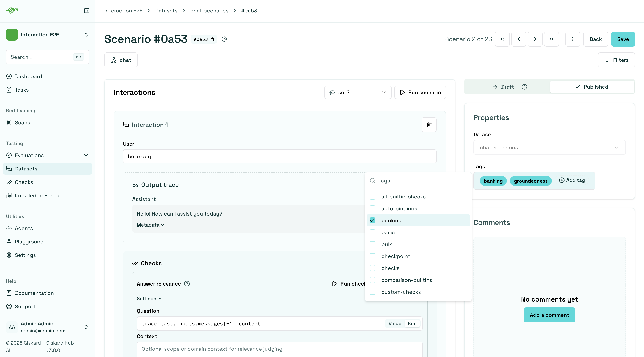
Task: Switch status to Draft
Action: (x=507, y=87)
